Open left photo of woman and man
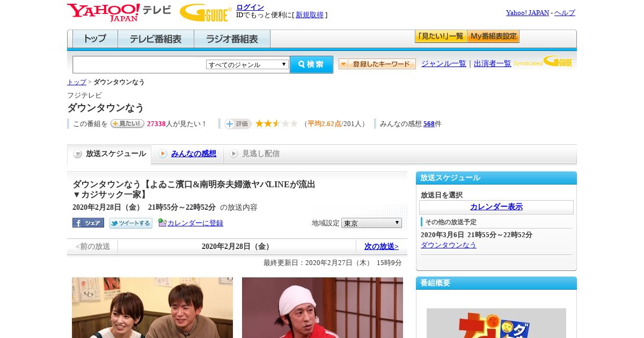 click(x=152, y=307)
